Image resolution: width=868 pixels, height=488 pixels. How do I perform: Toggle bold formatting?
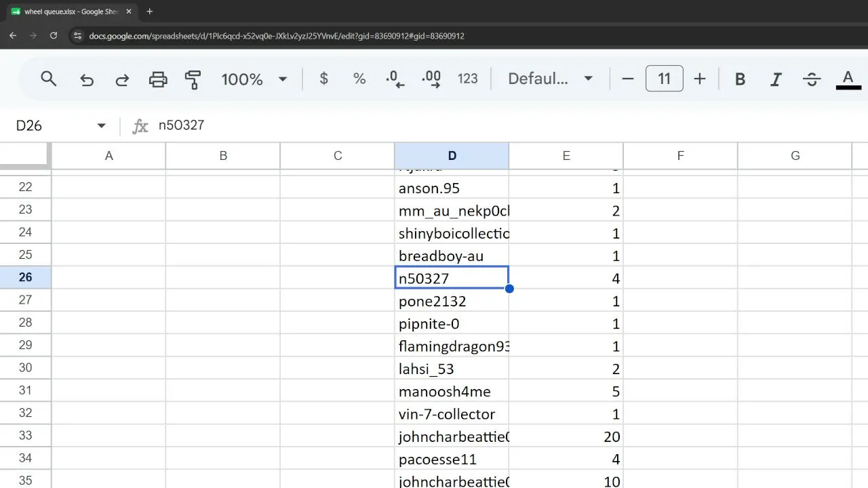tap(741, 79)
